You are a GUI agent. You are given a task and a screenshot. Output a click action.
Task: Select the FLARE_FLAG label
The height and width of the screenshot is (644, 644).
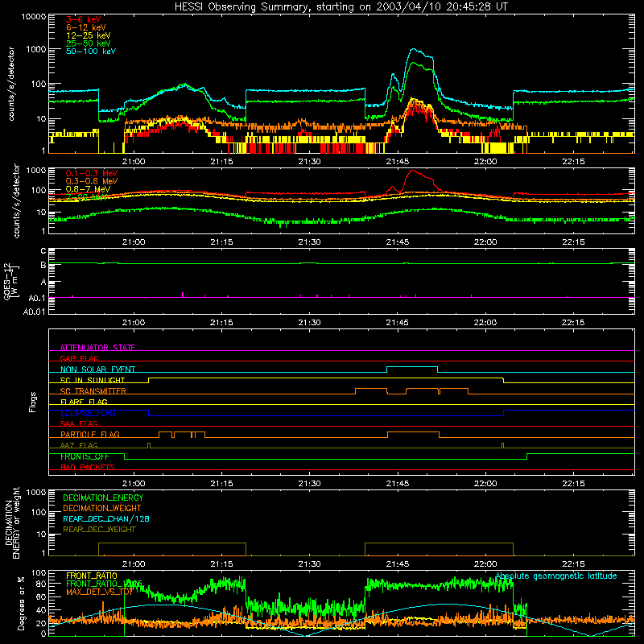coord(84,402)
